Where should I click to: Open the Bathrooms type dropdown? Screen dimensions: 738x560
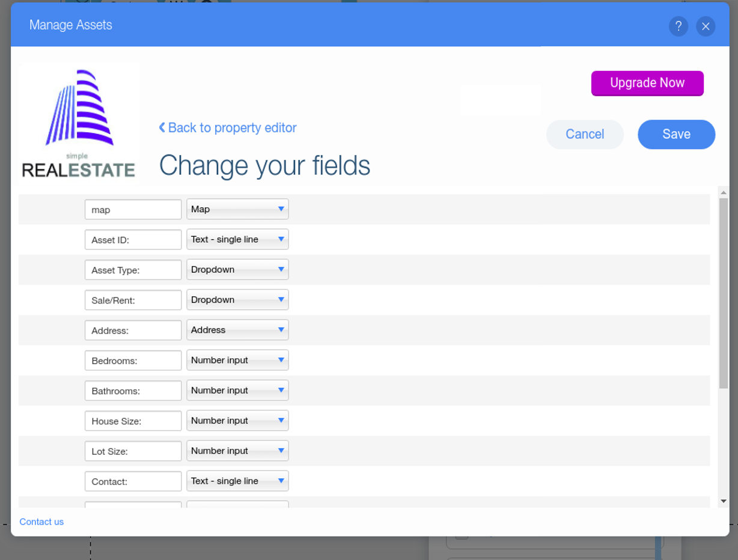(x=237, y=390)
